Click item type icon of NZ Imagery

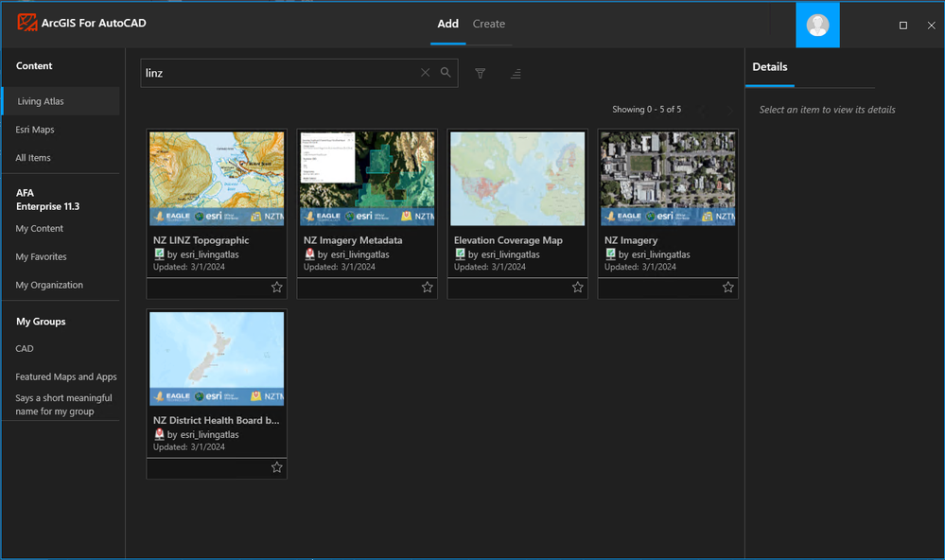[x=610, y=254]
